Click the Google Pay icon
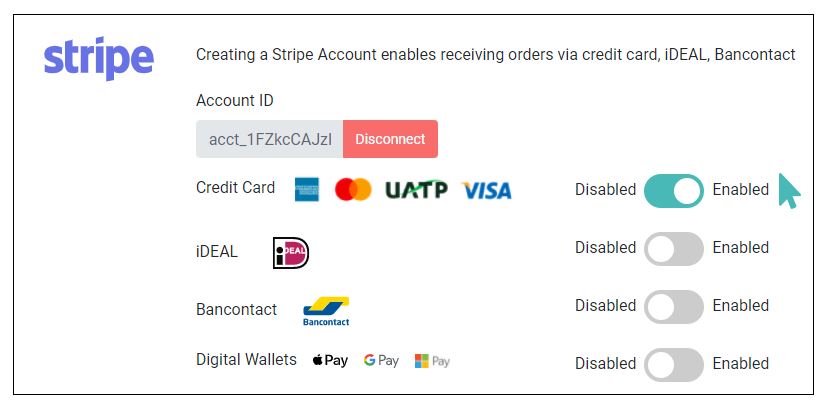 coord(381,361)
